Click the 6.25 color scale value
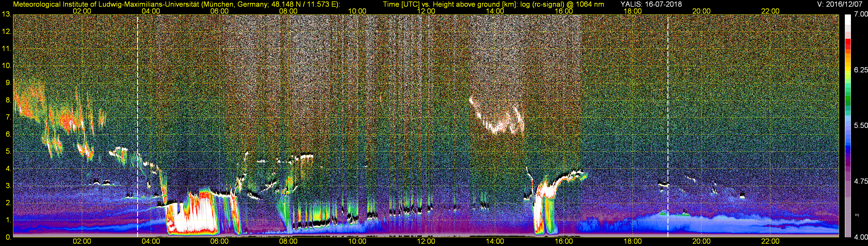This screenshot has width=868, height=246. [861, 70]
